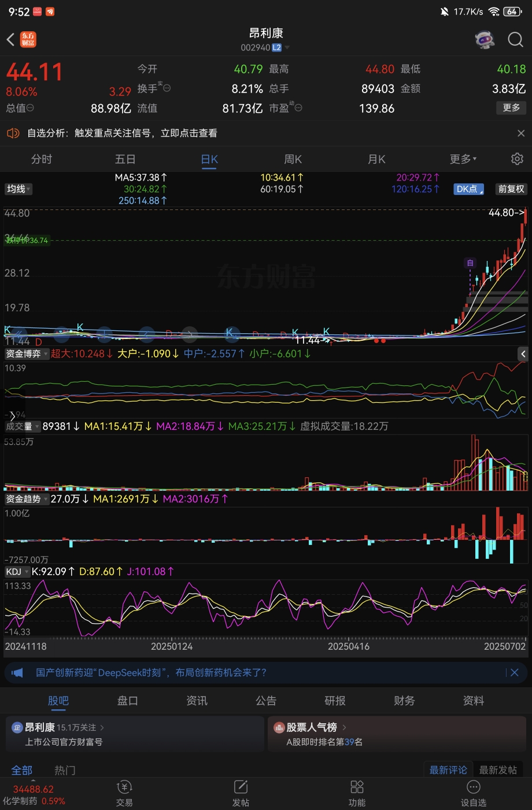Open 发帖 in the bottom bar
The height and width of the screenshot is (810, 532).
point(241,793)
